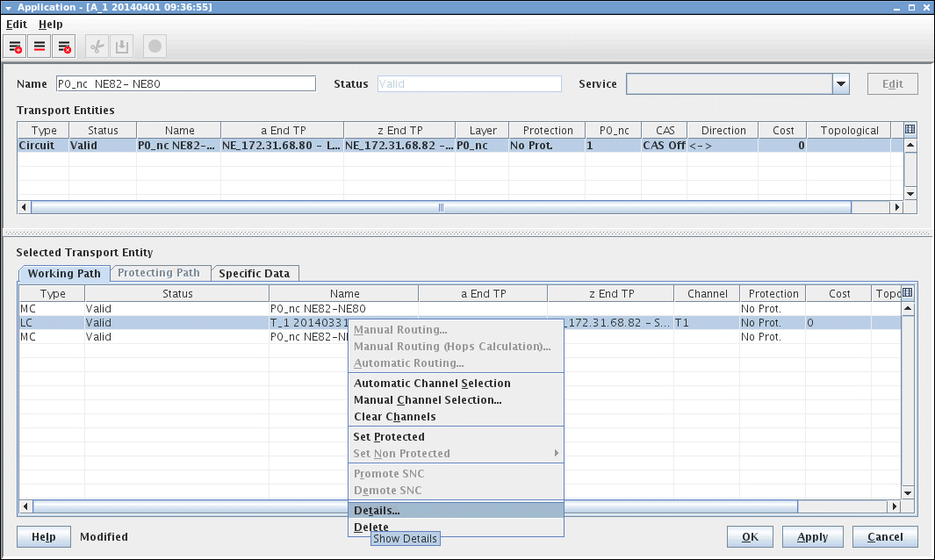Click into the Name text field
The image size is (935, 560).
(185, 84)
